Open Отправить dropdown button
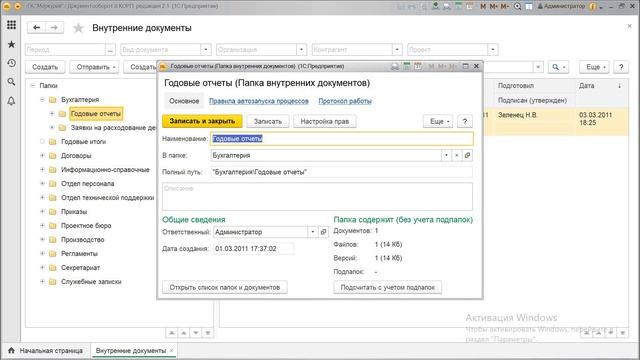640x360 pixels. (94, 67)
